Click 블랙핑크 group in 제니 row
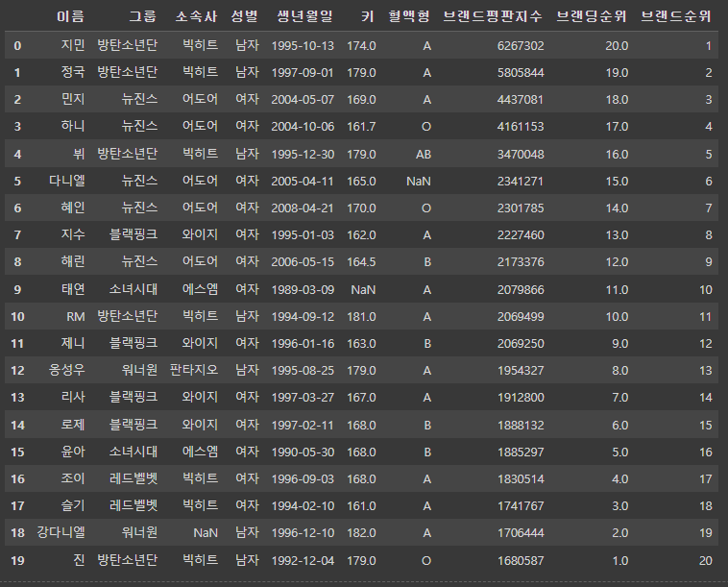728x587 pixels. [133, 344]
